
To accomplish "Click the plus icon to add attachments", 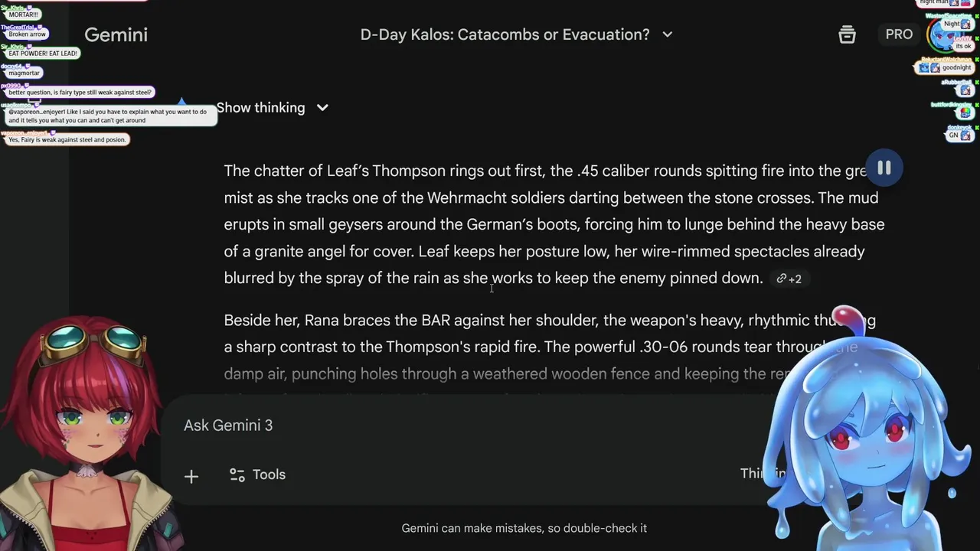I will tap(191, 476).
